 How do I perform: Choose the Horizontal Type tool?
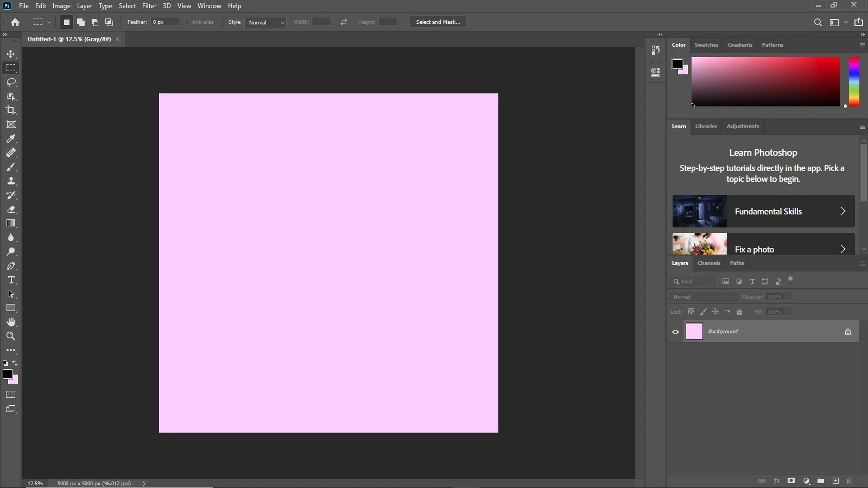11,280
